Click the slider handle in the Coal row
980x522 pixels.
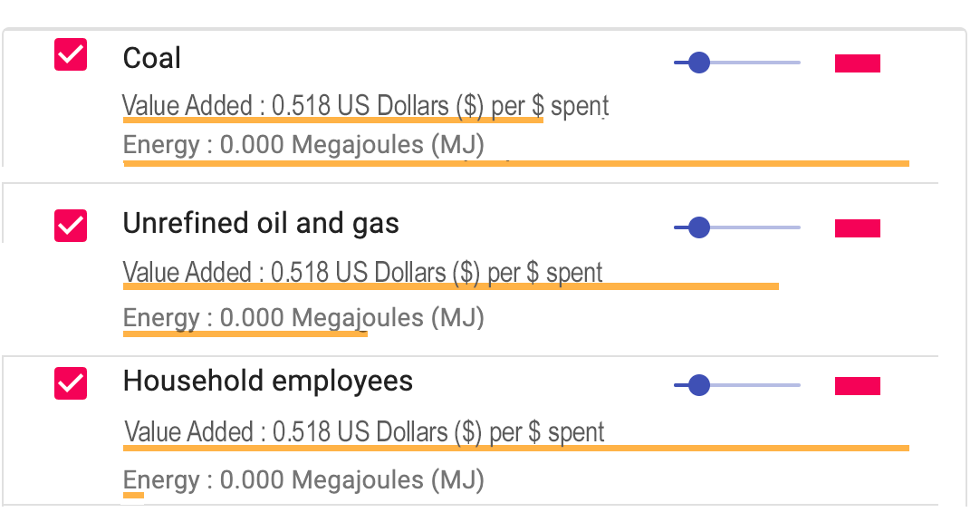pos(698,63)
